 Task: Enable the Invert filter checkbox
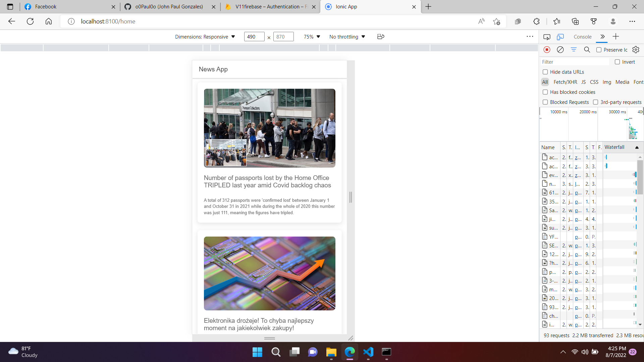[617, 62]
